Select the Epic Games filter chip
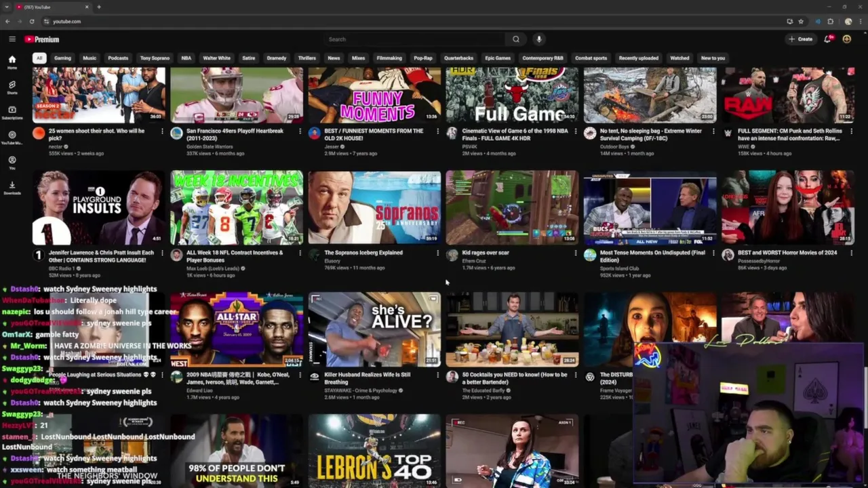The width and height of the screenshot is (868, 488). tap(498, 58)
